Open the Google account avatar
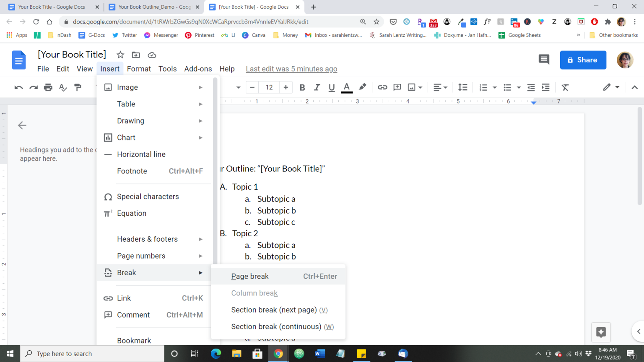This screenshot has height=362, width=644. [x=625, y=60]
